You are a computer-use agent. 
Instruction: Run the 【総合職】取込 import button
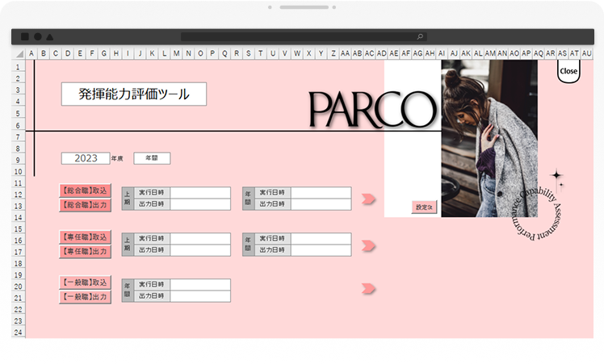pyautogui.click(x=85, y=190)
